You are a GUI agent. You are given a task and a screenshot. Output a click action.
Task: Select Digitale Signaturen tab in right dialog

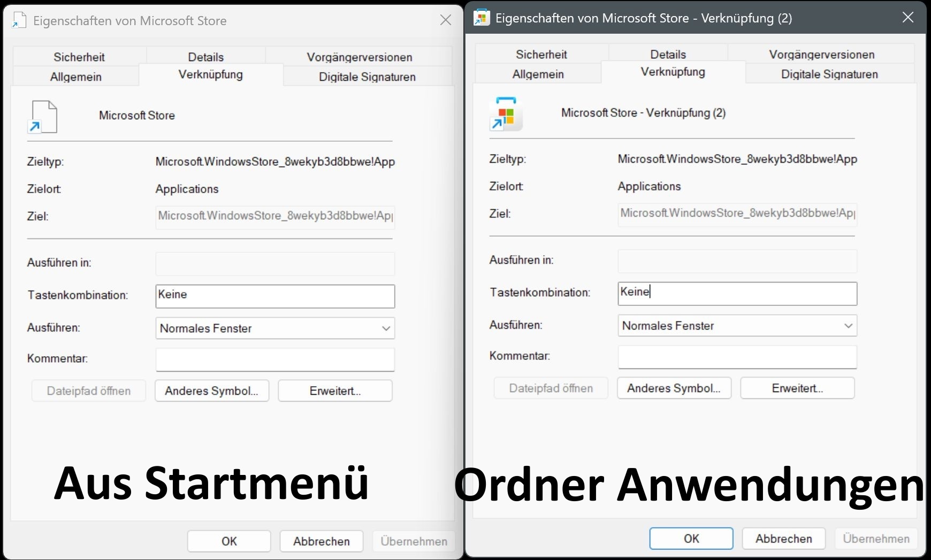pyautogui.click(x=829, y=74)
